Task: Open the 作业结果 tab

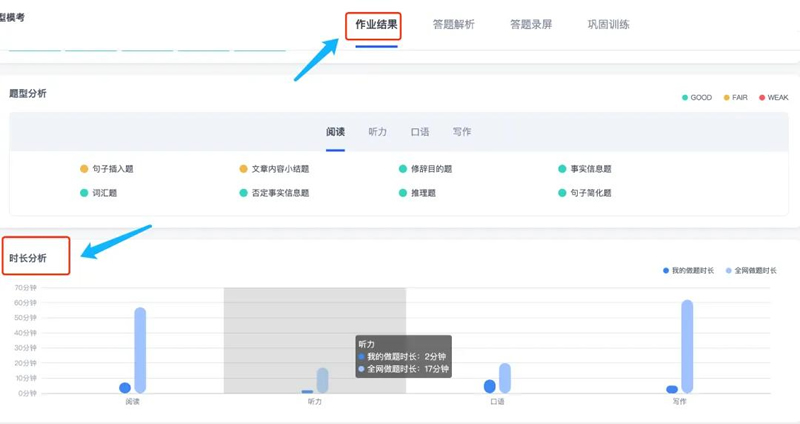Action: tap(376, 24)
